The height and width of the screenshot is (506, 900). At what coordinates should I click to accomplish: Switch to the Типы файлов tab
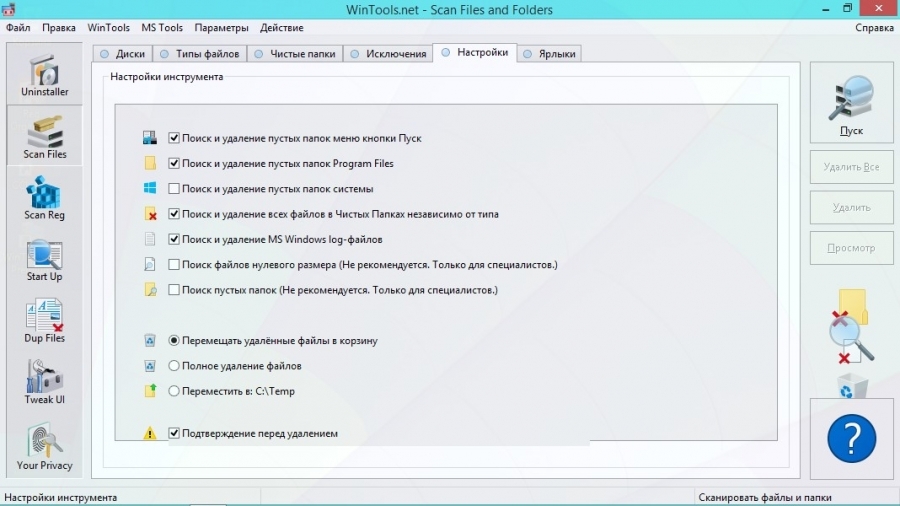[x=200, y=53]
